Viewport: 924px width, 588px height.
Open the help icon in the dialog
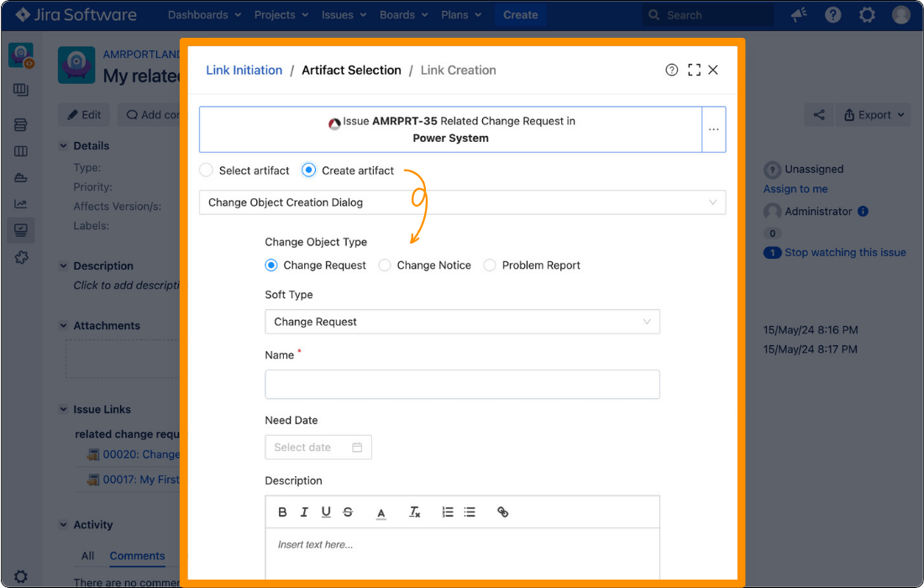(672, 70)
